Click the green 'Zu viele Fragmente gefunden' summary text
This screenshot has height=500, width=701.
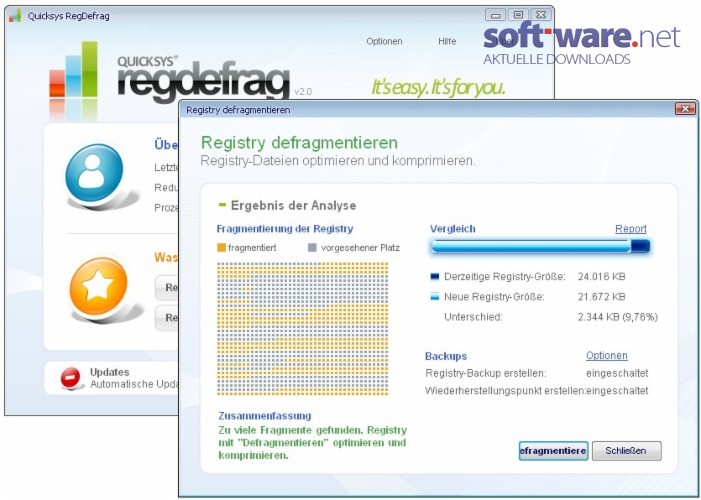click(x=312, y=443)
